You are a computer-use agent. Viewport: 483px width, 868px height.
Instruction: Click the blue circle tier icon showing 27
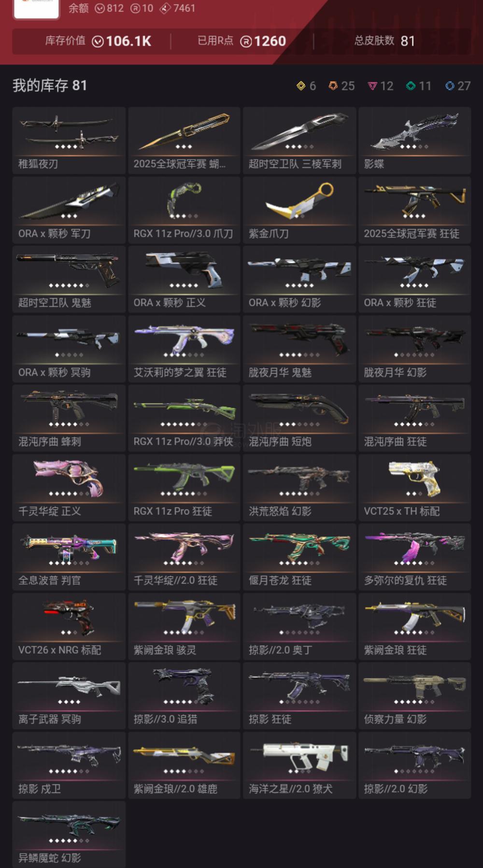[x=450, y=86]
